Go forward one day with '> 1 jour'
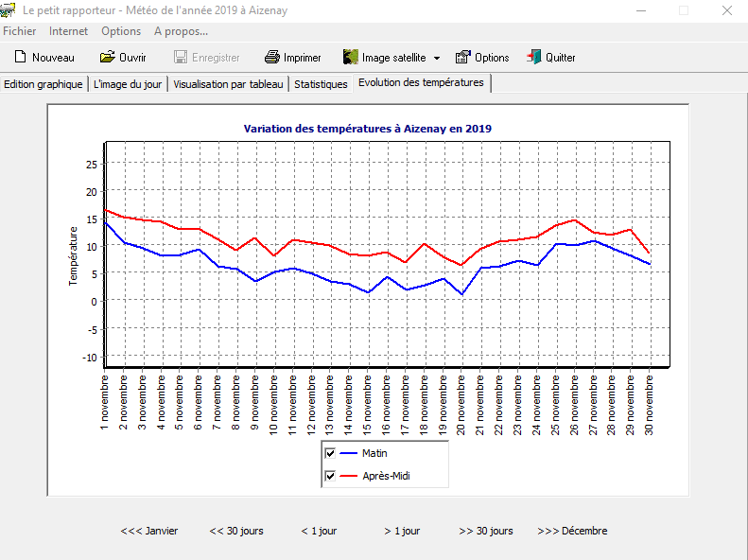Image resolution: width=748 pixels, height=560 pixels. pyautogui.click(x=402, y=531)
